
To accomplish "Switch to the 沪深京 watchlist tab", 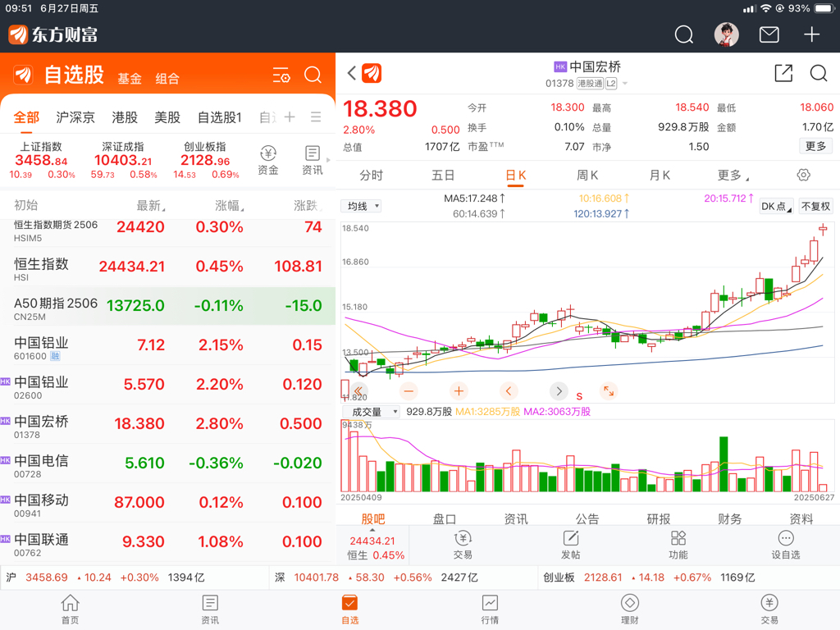I will click(75, 117).
